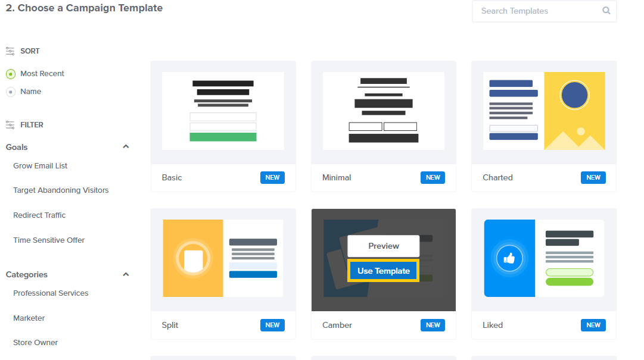Image resolution: width=644 pixels, height=360 pixels.
Task: Filter by the Professional Services category
Action: coord(51,293)
